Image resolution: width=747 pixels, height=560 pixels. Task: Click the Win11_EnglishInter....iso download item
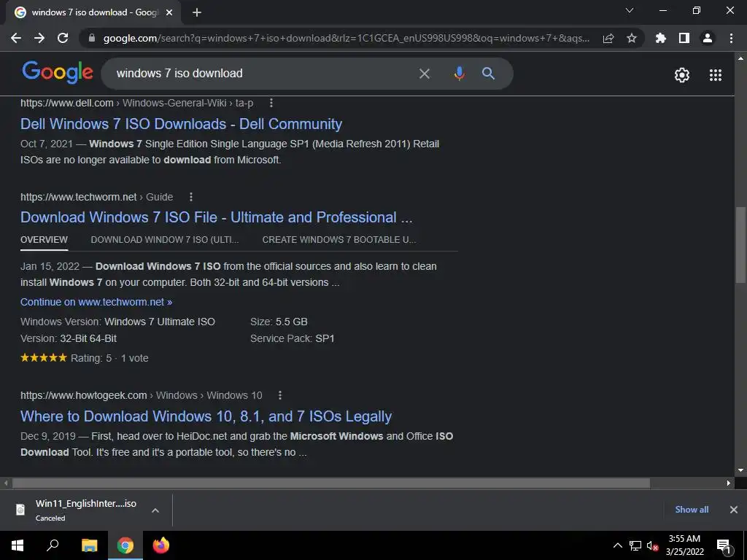86,510
